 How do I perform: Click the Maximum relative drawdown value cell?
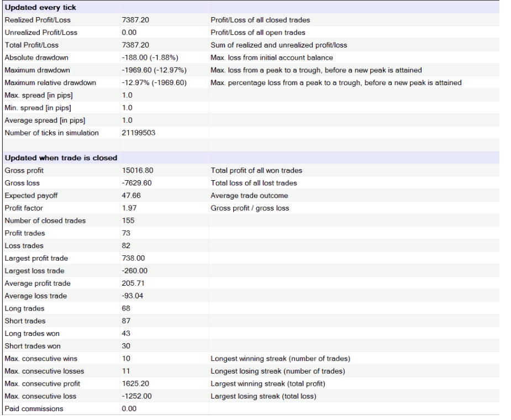(154, 83)
